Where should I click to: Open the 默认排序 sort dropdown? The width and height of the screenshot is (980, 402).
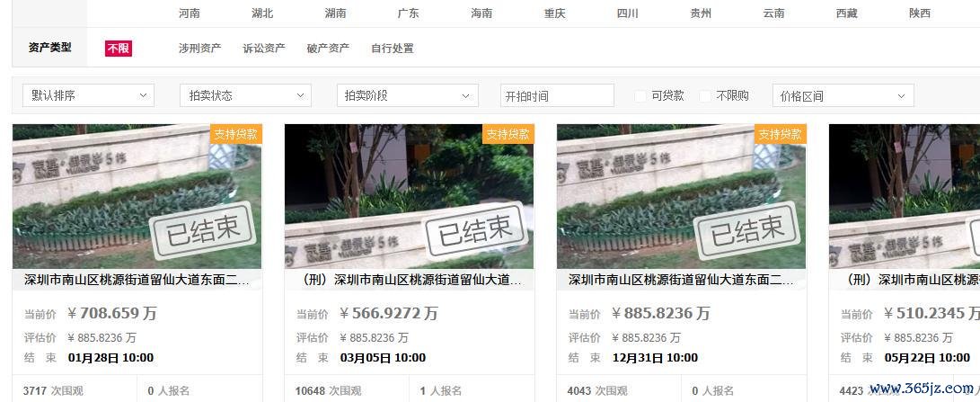tap(88, 95)
